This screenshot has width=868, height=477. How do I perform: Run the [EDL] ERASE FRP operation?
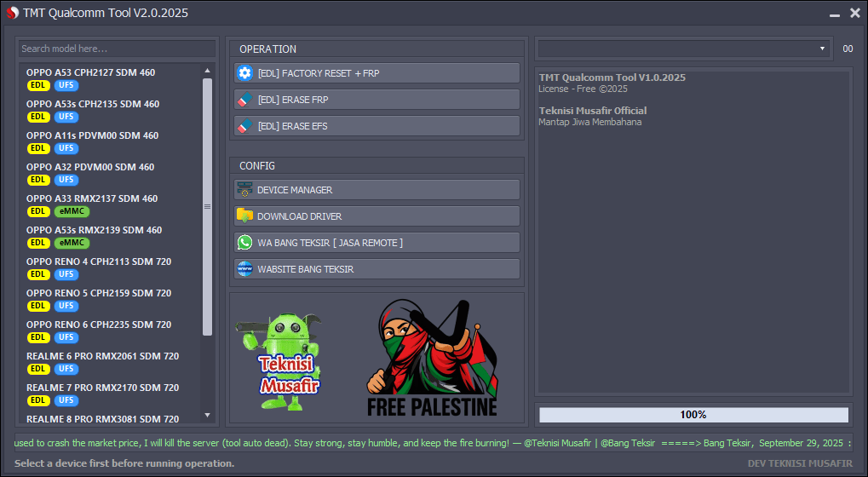tap(377, 100)
